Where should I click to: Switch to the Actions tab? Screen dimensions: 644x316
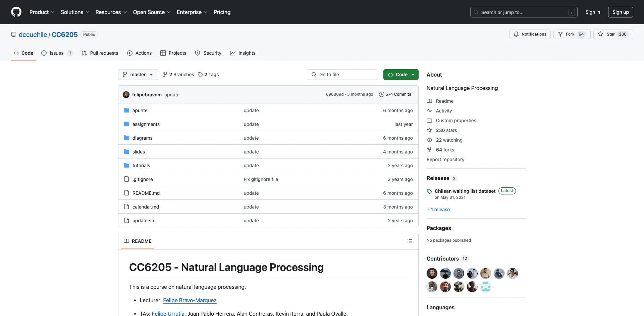point(140,53)
